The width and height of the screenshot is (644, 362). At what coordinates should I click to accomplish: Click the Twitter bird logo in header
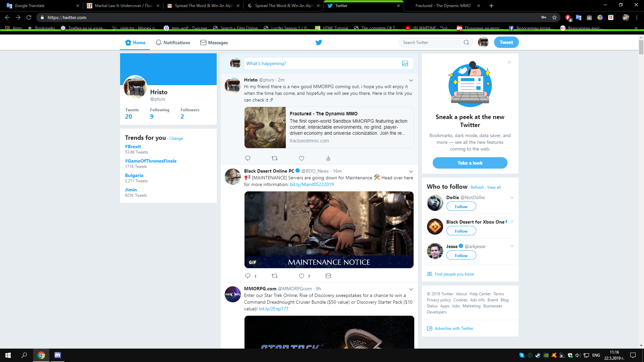coord(319,42)
